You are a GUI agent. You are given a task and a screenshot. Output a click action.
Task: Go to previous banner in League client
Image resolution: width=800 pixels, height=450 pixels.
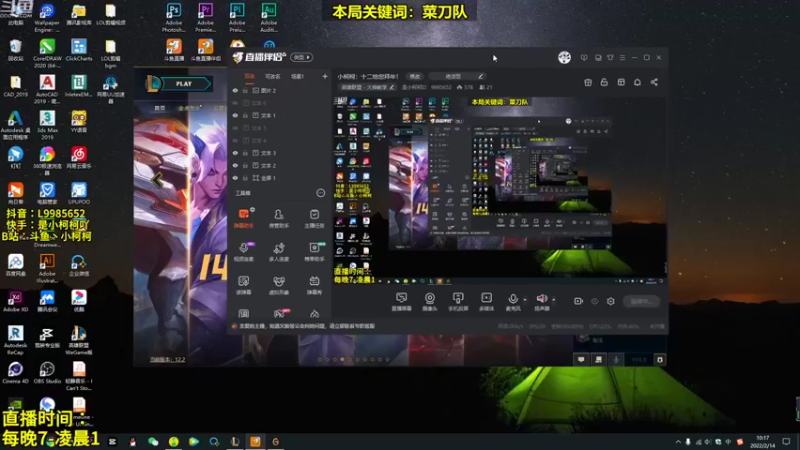point(157,180)
